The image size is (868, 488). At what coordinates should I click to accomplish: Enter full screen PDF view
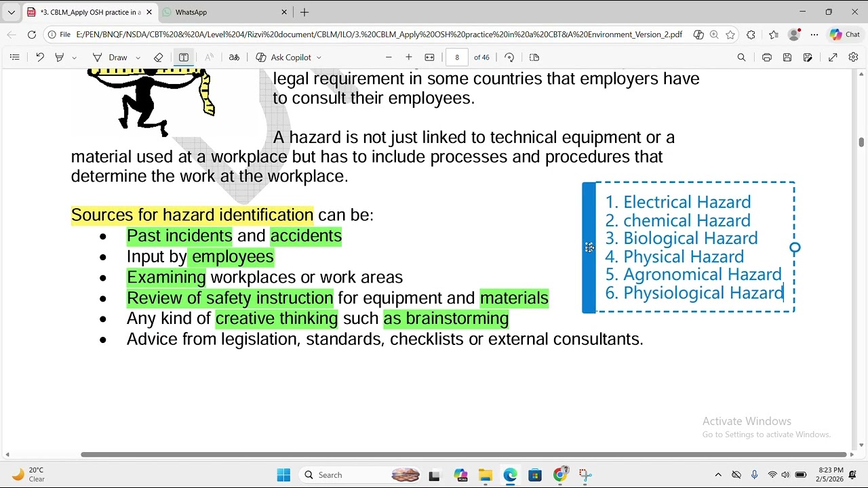coord(833,58)
